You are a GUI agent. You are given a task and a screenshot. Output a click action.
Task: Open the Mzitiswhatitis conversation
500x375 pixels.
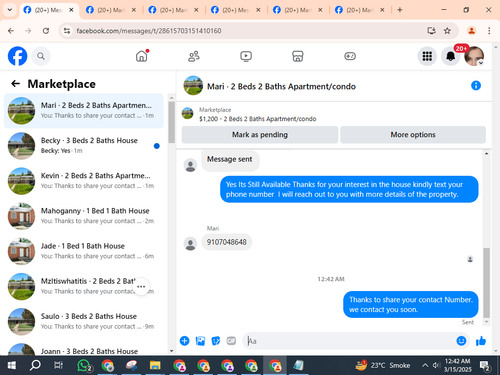click(x=84, y=286)
